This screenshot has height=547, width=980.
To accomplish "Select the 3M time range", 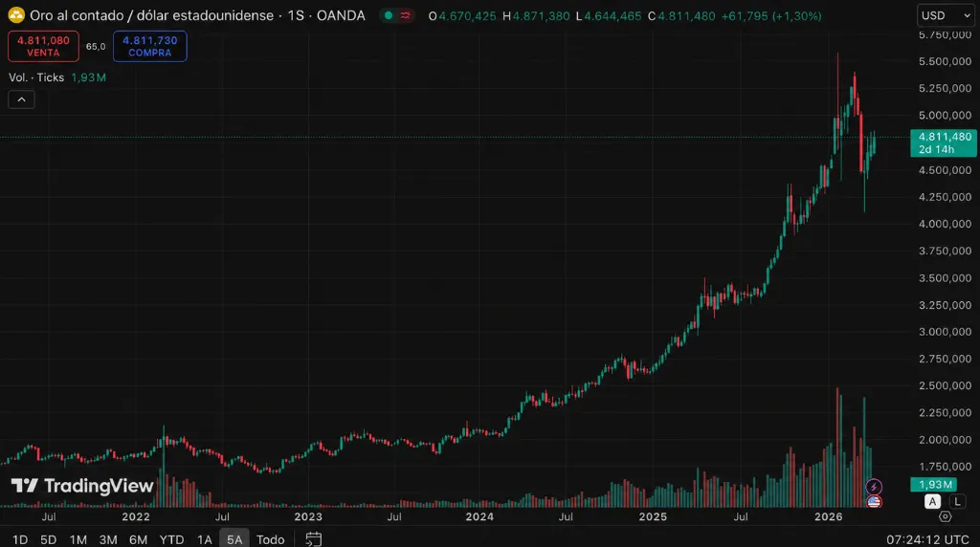I will coord(108,539).
